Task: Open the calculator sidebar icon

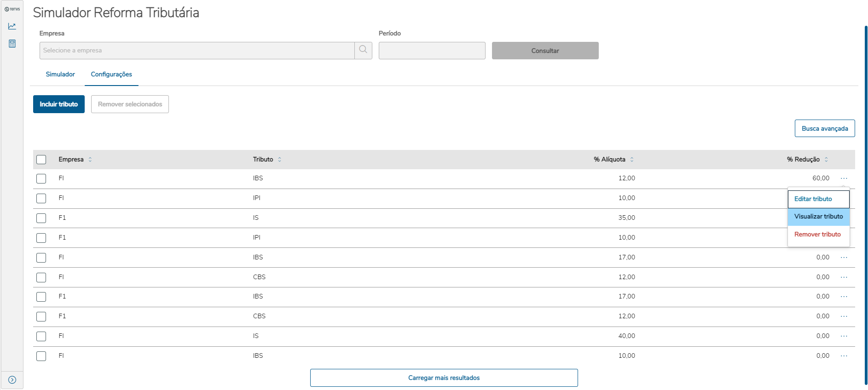Action: 12,44
